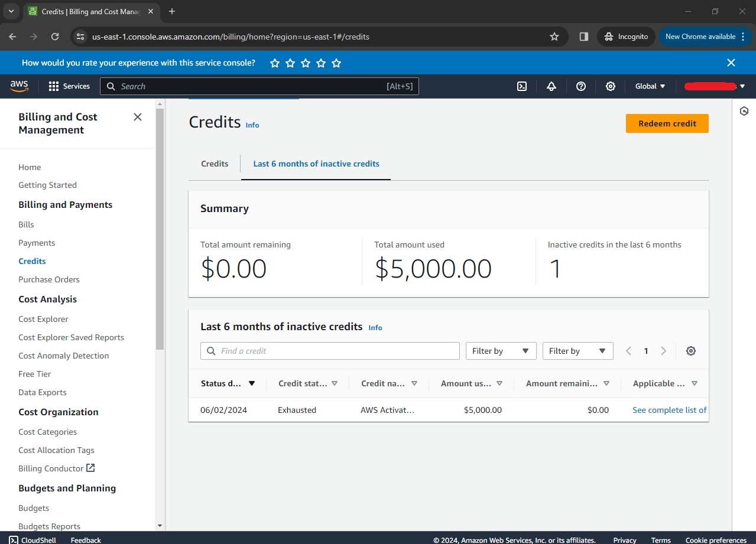The width and height of the screenshot is (756, 544).
Task: Open See complete list of link
Action: (x=669, y=410)
